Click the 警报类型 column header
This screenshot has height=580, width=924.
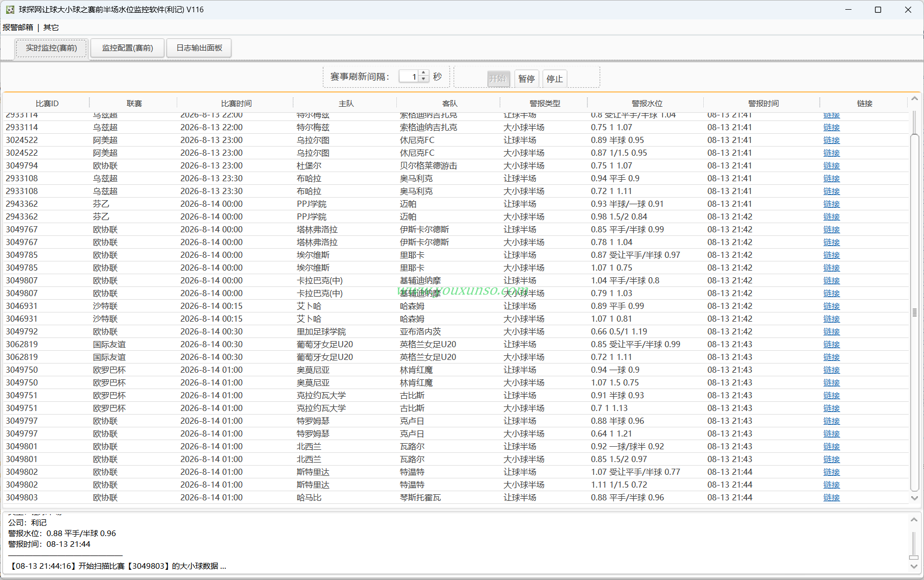click(x=544, y=104)
